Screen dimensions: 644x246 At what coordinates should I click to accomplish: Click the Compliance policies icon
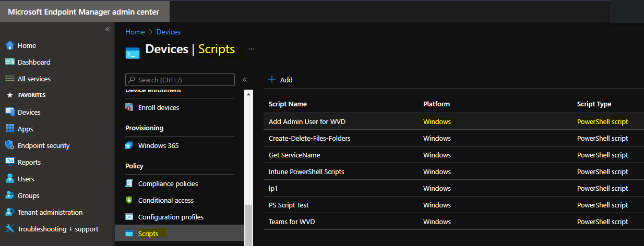click(x=129, y=183)
